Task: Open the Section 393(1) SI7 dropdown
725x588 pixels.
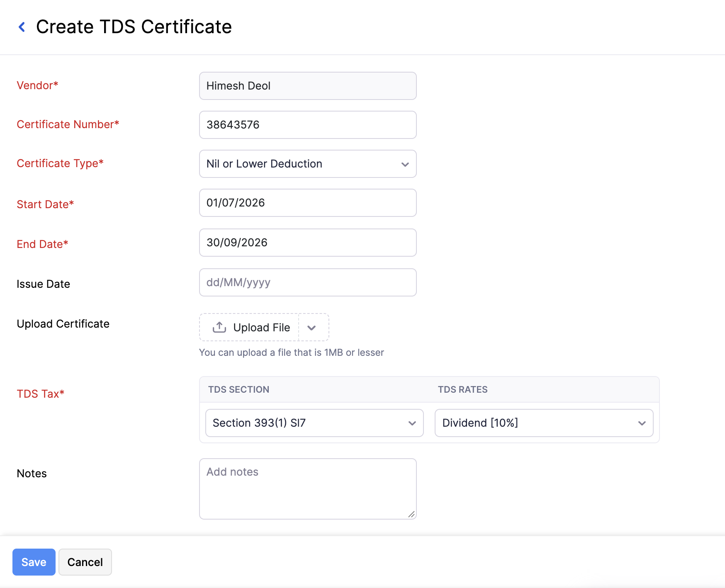Action: pyautogui.click(x=314, y=423)
